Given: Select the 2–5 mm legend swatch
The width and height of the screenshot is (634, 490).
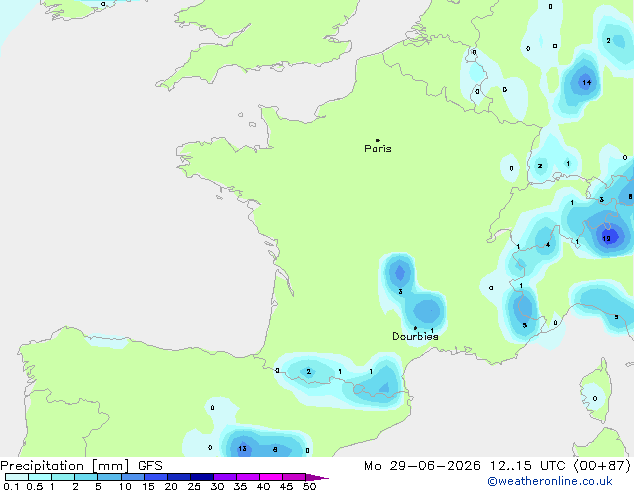Looking at the screenshot, I should pos(86,477).
